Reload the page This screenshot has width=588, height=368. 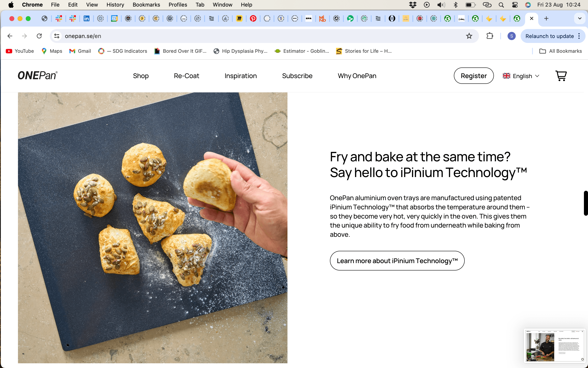39,36
